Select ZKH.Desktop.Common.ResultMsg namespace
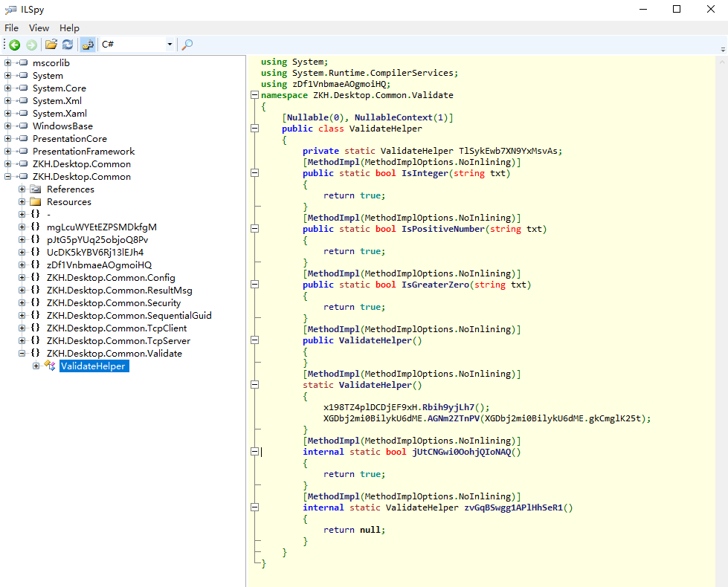This screenshot has height=587, width=728. [119, 290]
